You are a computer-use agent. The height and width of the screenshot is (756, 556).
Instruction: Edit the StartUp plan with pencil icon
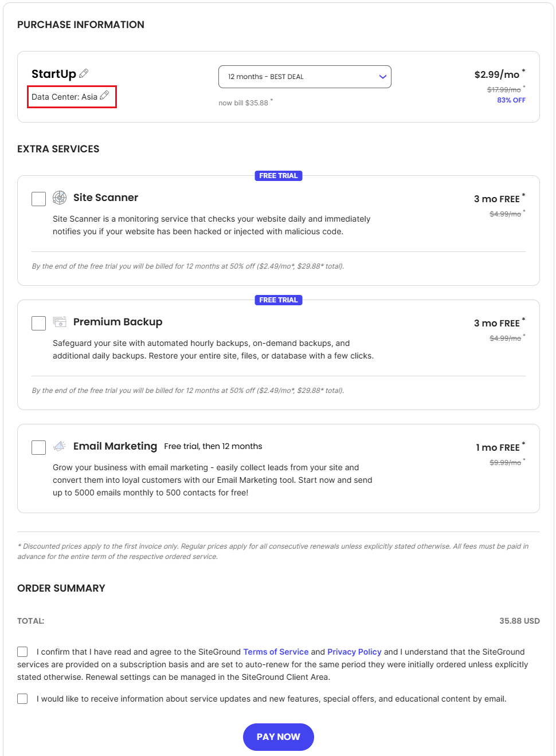84,73
